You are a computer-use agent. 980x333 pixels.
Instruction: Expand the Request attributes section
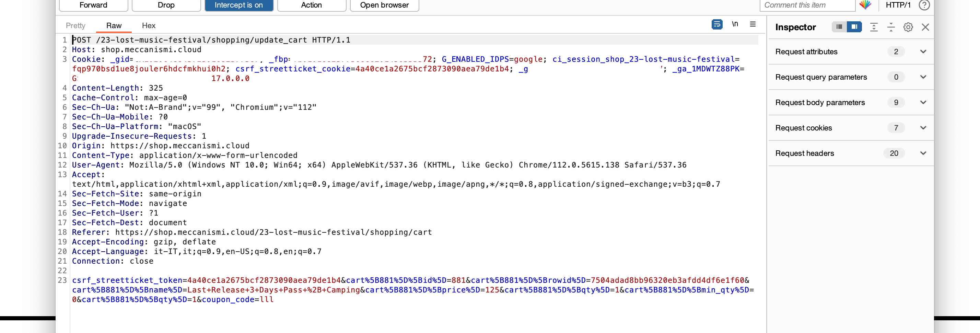[923, 52]
